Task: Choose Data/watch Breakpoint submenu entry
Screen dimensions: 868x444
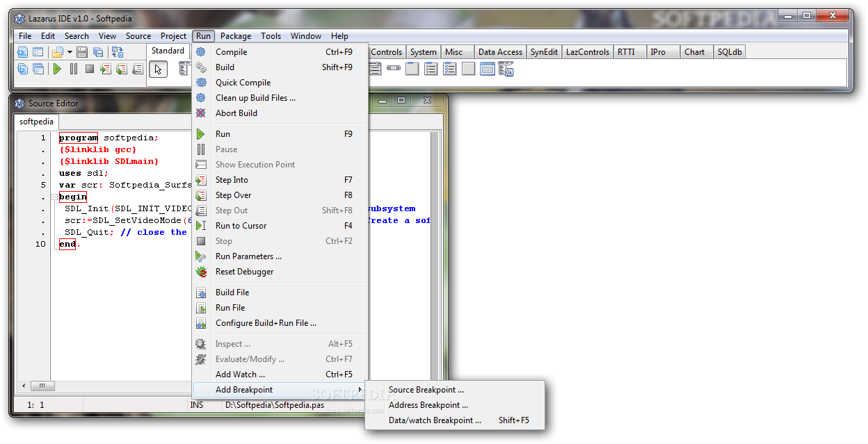Action: (x=455, y=420)
